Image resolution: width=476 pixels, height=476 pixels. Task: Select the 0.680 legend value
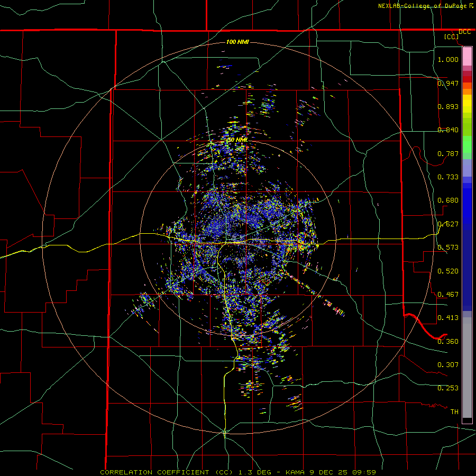pyautogui.click(x=448, y=200)
